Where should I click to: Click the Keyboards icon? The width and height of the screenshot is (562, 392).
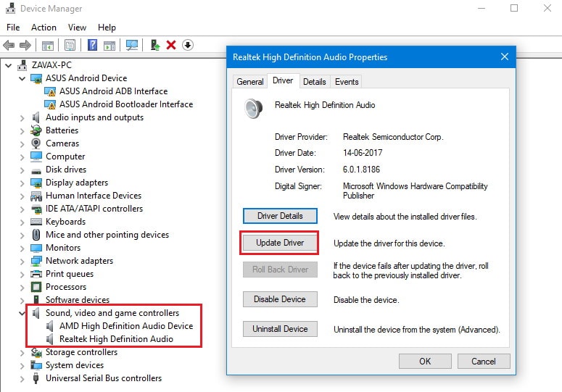(36, 222)
